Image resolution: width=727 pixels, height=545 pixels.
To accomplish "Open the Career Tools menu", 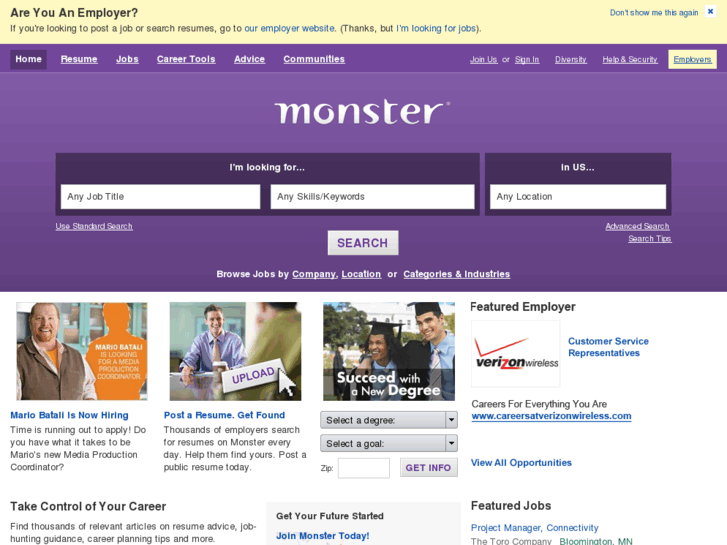I will coord(186,59).
